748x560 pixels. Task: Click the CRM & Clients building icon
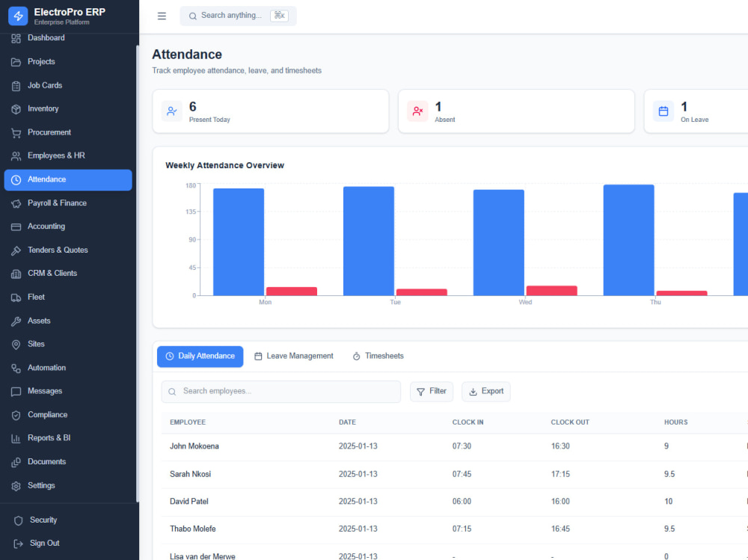point(16,274)
